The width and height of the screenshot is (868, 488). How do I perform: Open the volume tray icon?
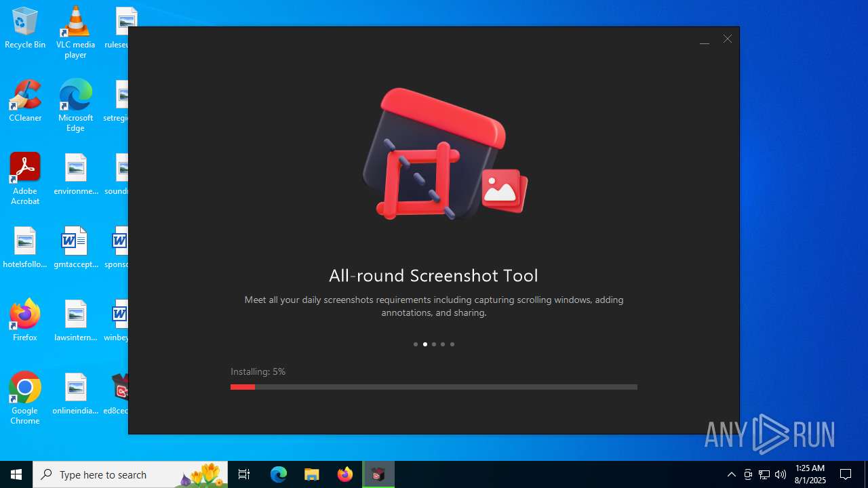[x=781, y=474]
